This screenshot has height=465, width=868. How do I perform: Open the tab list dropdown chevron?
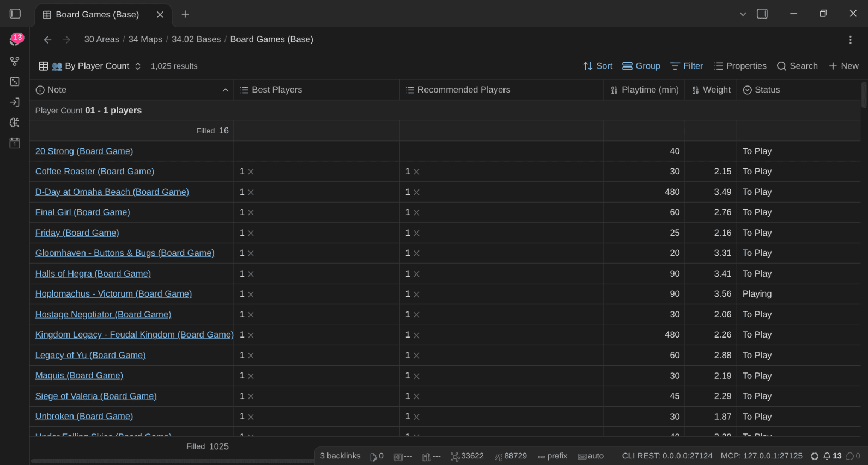(x=743, y=14)
